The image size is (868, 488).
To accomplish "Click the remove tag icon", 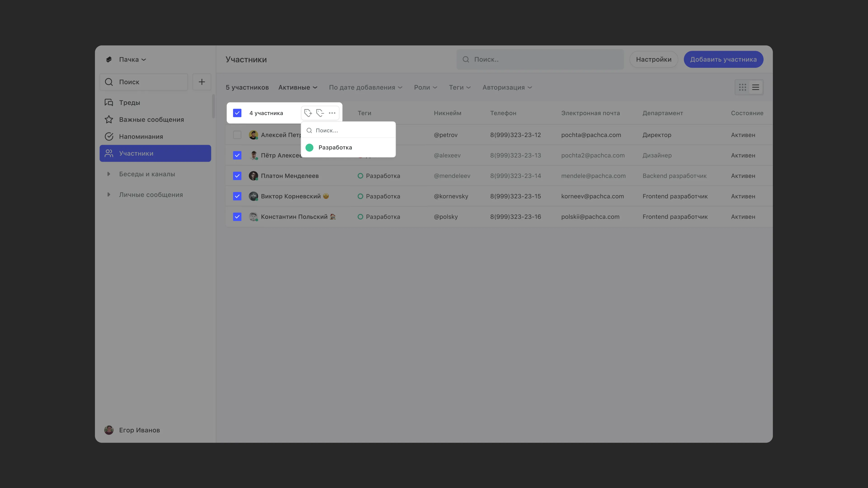I will coord(320,113).
